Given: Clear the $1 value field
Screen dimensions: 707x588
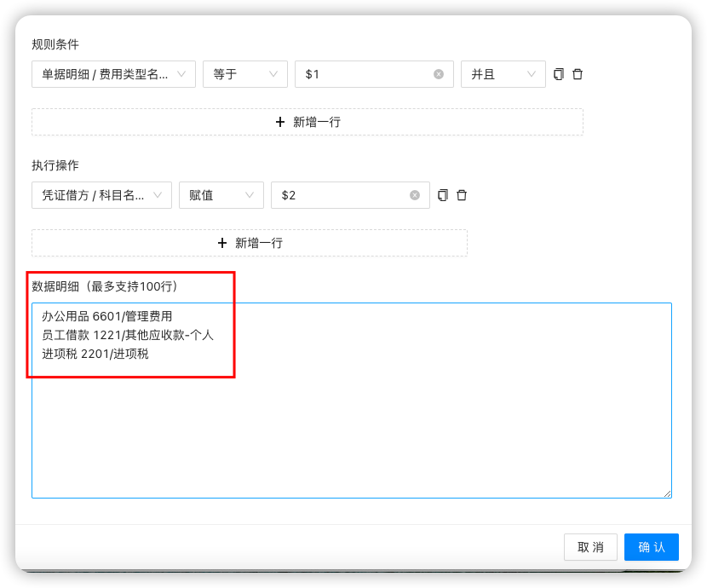Looking at the screenshot, I should (x=439, y=74).
